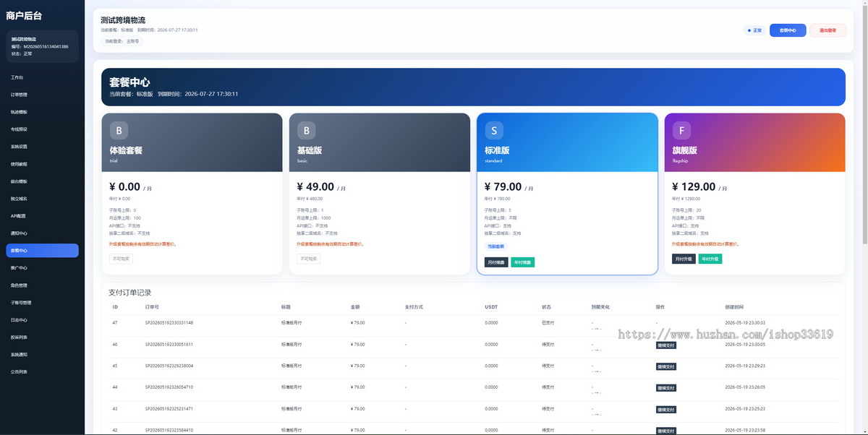Viewport: 868px width, 435px height.
Task: Click order number SP2026051923303331148
Action: coord(169,322)
